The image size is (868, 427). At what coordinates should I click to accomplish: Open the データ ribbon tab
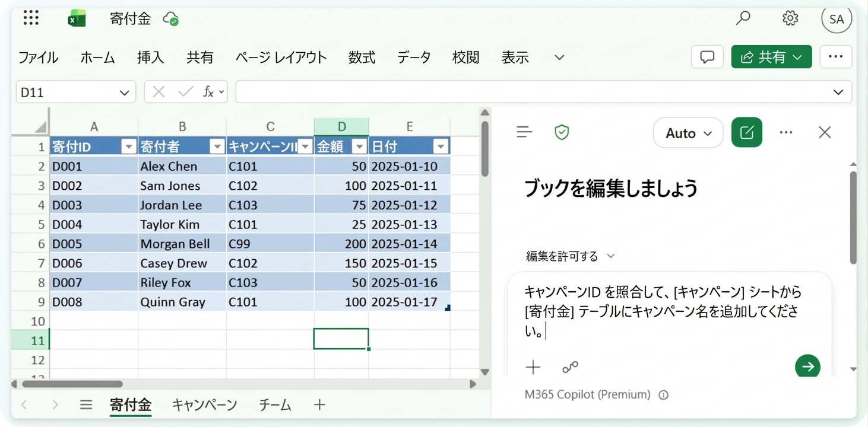coord(414,58)
